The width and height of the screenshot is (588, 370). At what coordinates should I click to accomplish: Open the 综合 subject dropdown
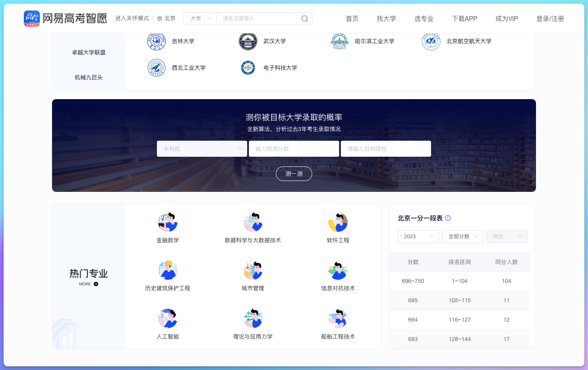[507, 237]
